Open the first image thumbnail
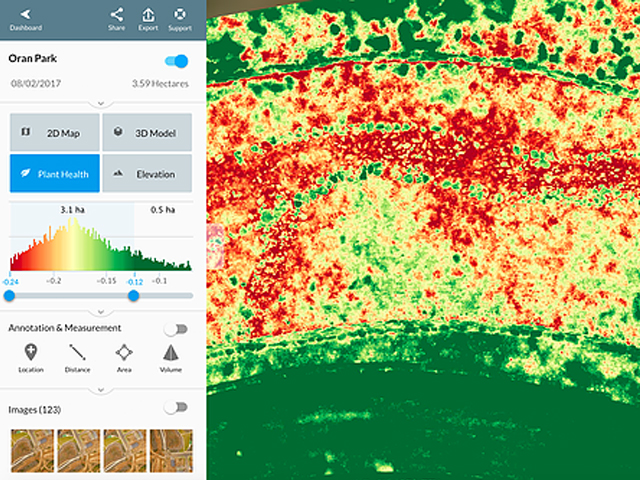Viewport: 640px width, 480px height. tap(31, 450)
